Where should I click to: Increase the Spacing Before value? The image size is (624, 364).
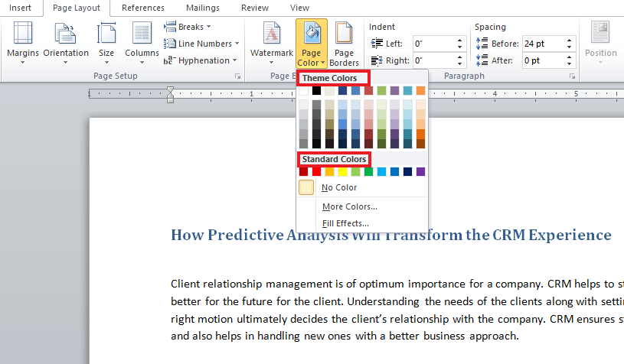point(569,40)
